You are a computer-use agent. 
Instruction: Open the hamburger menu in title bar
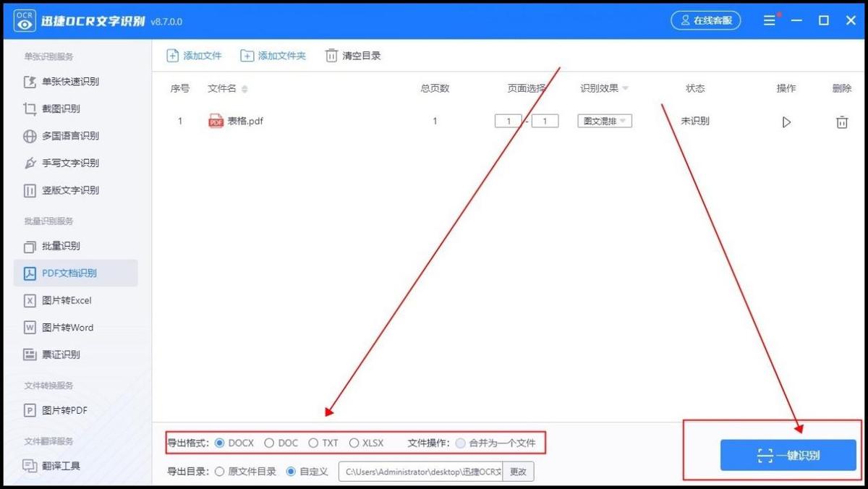(769, 20)
